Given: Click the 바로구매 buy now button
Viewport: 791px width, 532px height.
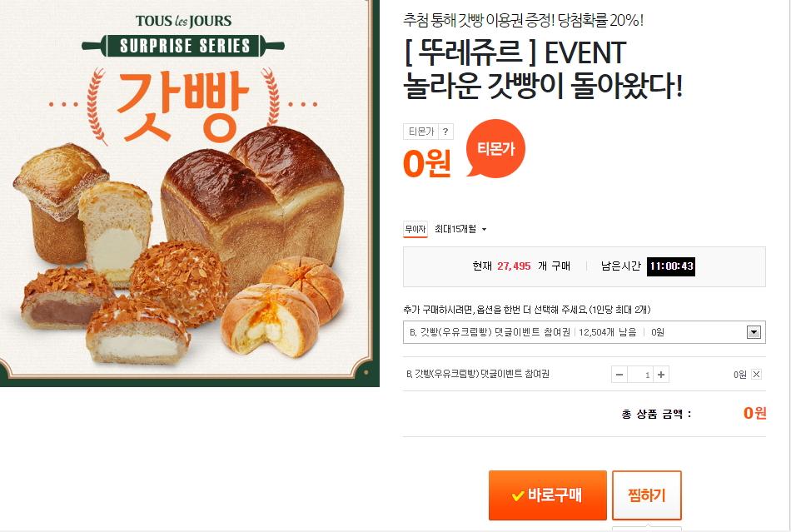Looking at the screenshot, I should [547, 495].
